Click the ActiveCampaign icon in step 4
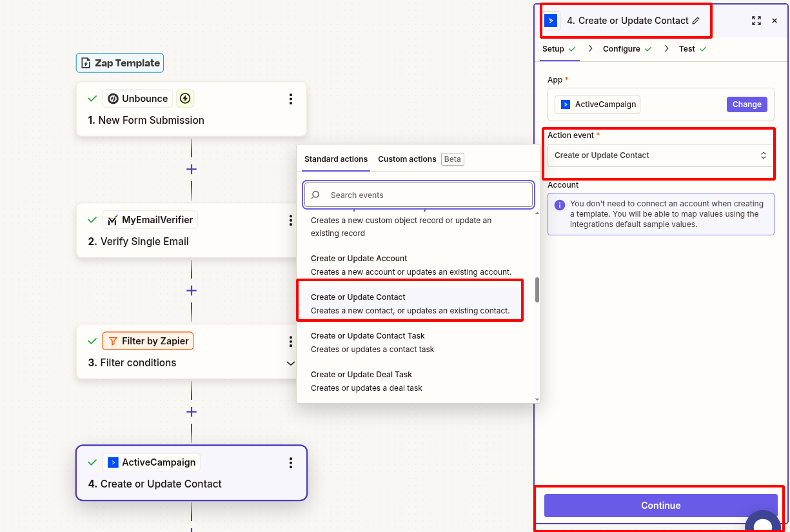The height and width of the screenshot is (532, 790). [113, 462]
